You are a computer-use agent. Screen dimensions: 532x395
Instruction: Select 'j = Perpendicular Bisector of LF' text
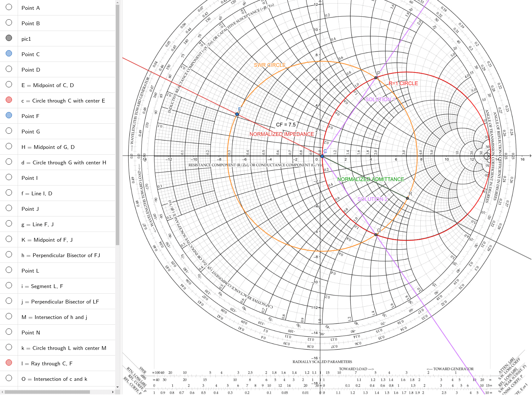(60, 302)
